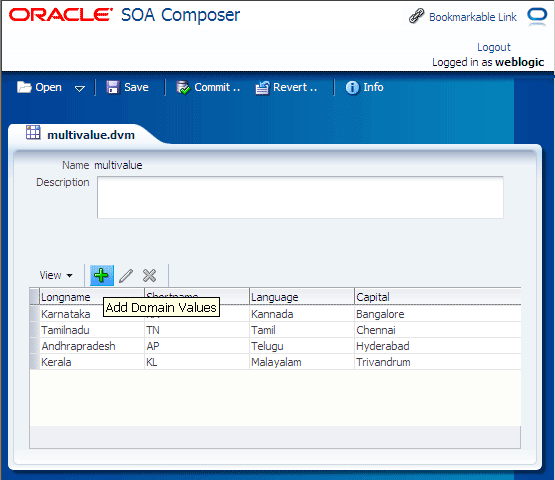This screenshot has width=555, height=480.
Task: Open the View dropdown menu
Action: coord(56,275)
